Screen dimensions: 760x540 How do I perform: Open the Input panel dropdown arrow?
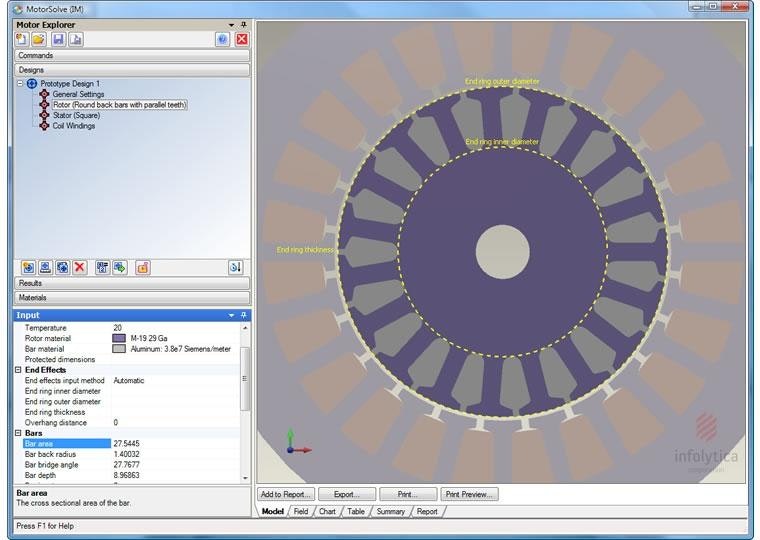coord(232,315)
